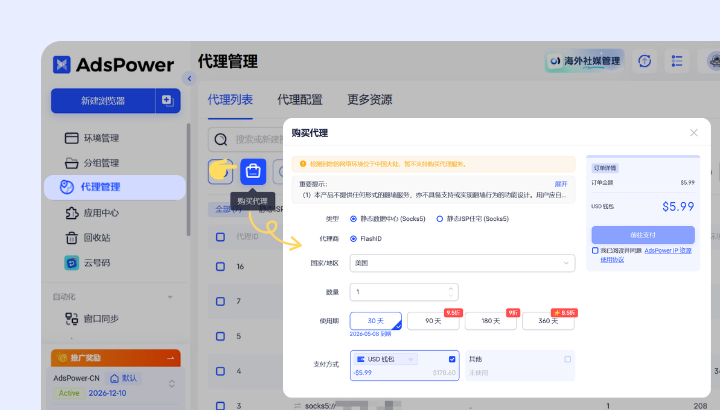Switch to the 更多资源 tab
Viewport: 720px width, 410px height.
[x=370, y=100]
